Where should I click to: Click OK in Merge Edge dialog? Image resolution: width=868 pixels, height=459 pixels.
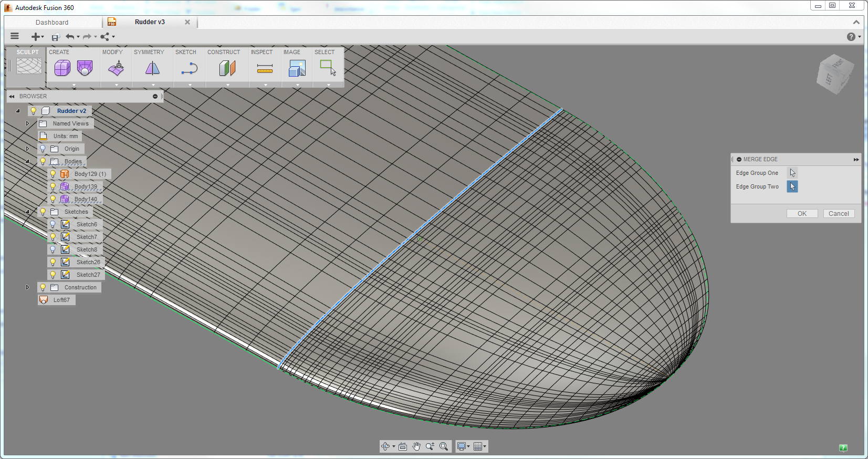[802, 214]
